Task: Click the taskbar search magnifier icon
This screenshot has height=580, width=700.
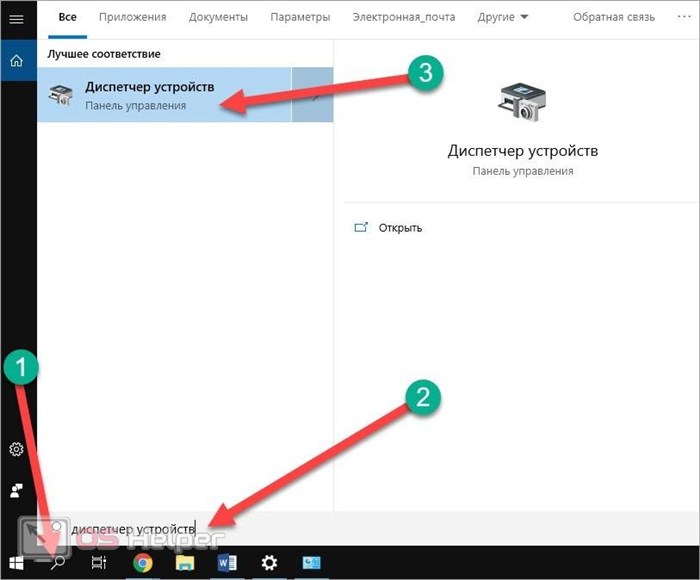Action: (58, 563)
